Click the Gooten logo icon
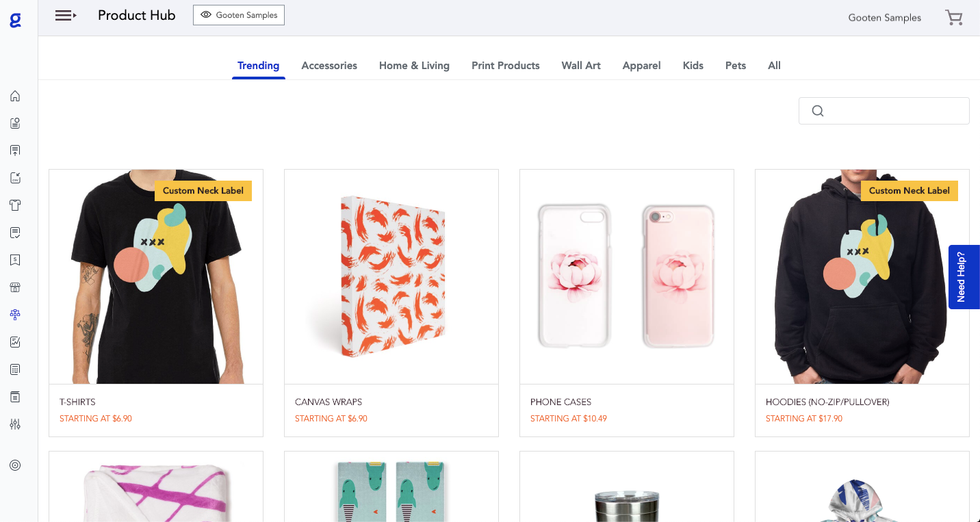The image size is (980, 522). click(15, 20)
